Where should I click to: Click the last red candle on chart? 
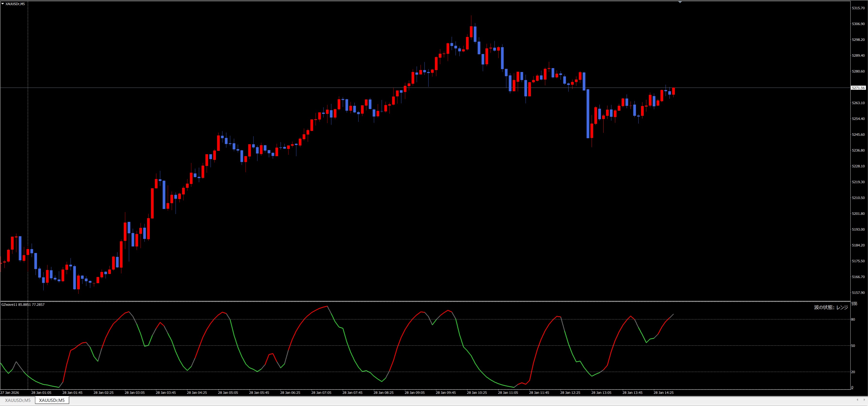point(673,91)
